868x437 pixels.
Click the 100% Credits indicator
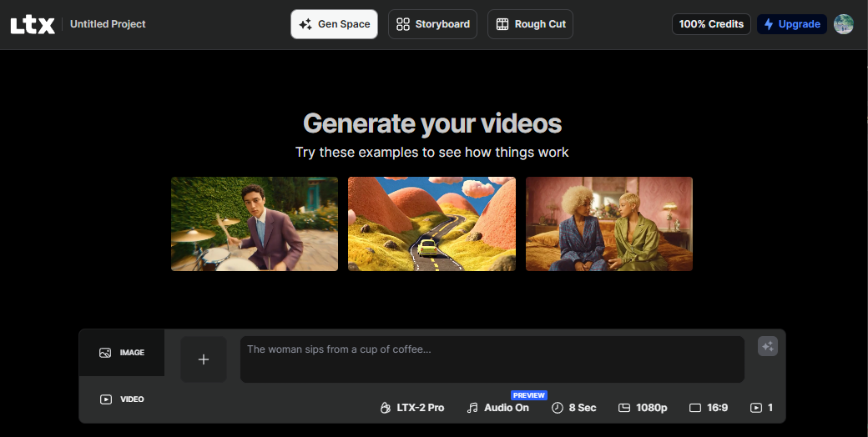(x=711, y=24)
